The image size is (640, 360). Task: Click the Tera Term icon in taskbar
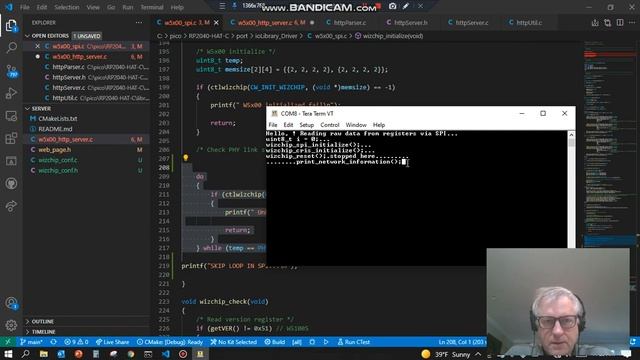pos(200,354)
